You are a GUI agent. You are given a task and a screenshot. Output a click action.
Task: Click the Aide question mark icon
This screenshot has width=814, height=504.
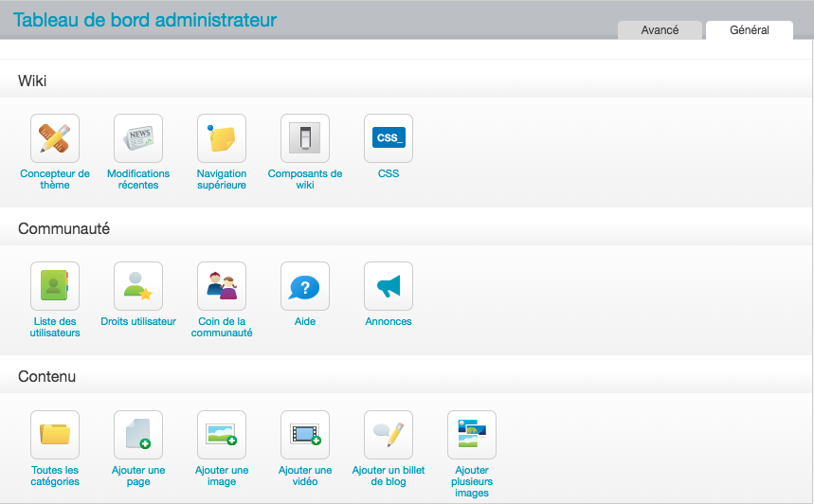click(x=305, y=286)
